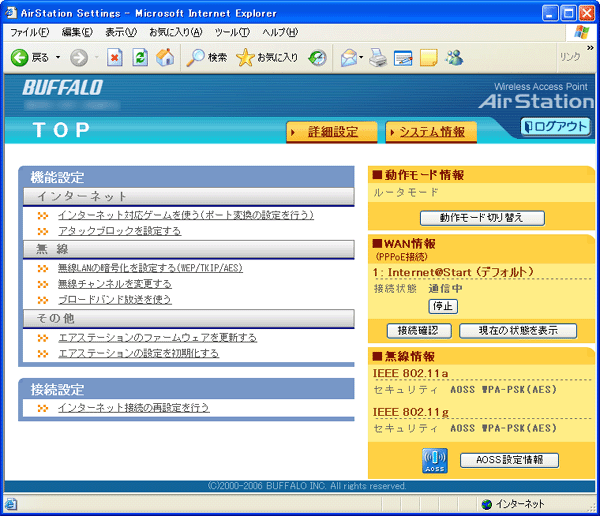Open the Internet game port conversion link
This screenshot has width=600, height=516.
click(x=186, y=216)
